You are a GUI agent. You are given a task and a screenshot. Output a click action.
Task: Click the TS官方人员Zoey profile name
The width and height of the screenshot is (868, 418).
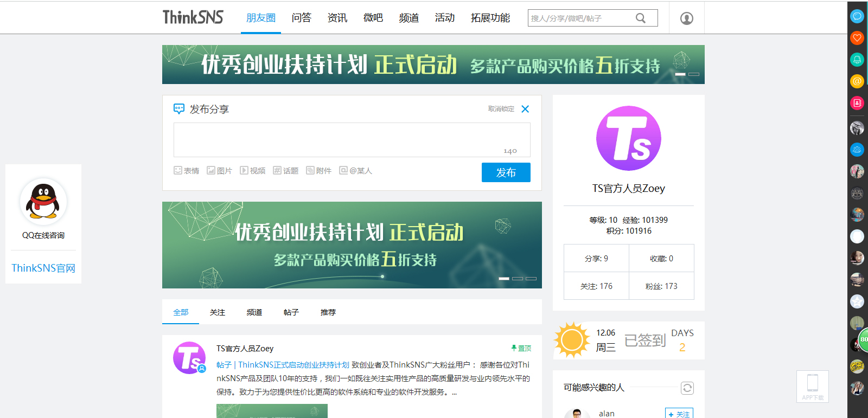tap(629, 188)
